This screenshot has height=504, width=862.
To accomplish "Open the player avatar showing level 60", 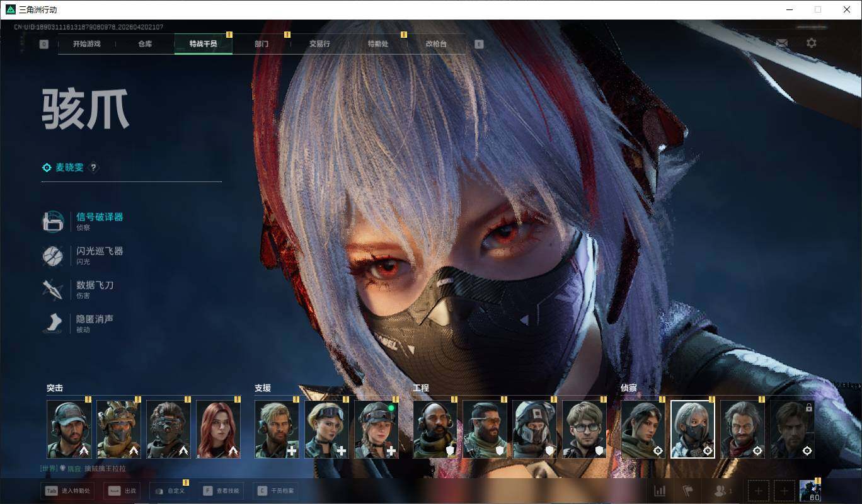I will [810, 491].
